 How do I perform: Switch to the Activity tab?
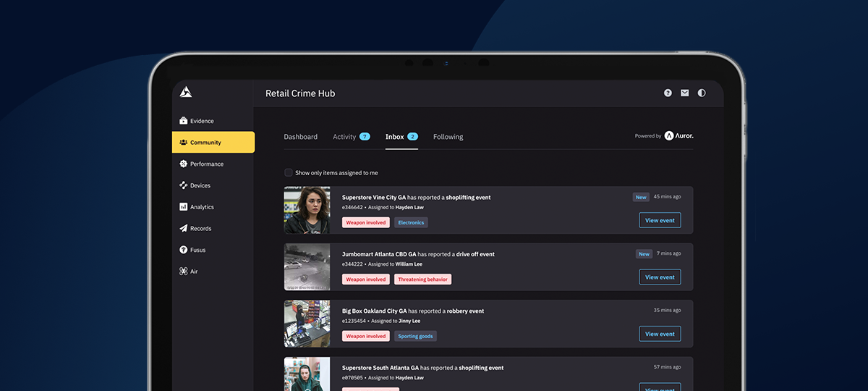pyautogui.click(x=344, y=137)
